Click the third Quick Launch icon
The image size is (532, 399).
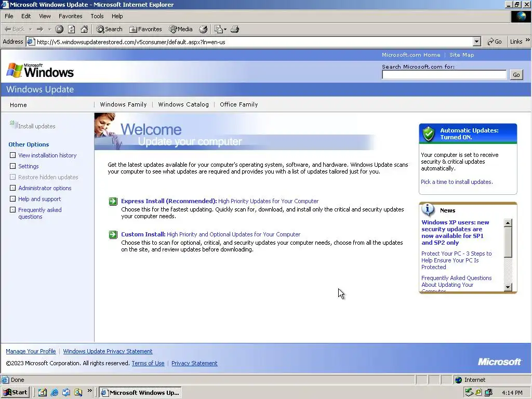pyautogui.click(x=66, y=393)
